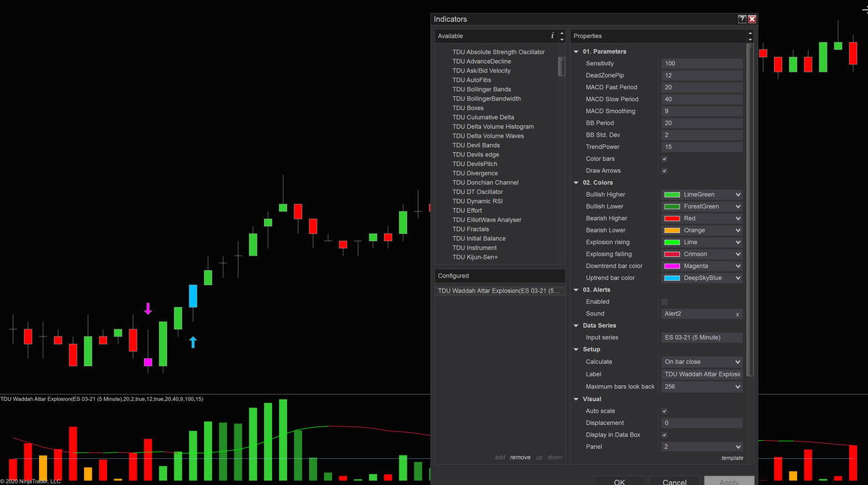Viewport: 868px width, 485px height.
Task: Select TDU ElliotWave Analyser
Action: click(x=487, y=220)
